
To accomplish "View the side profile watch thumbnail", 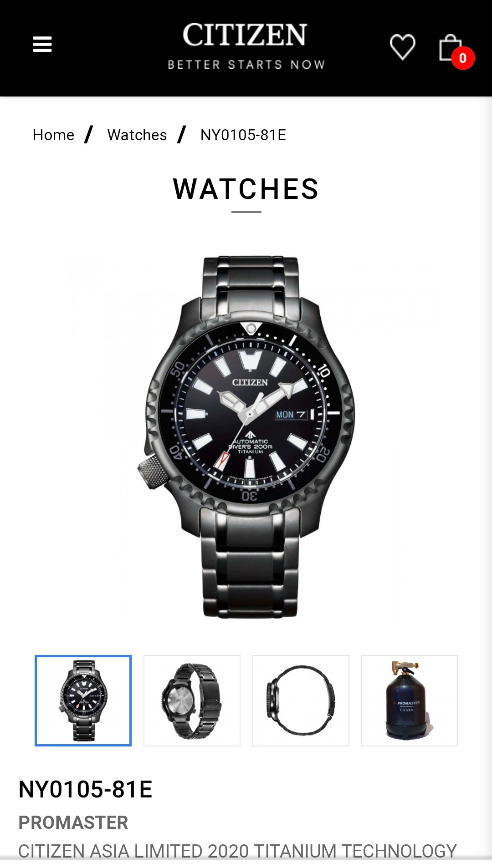I will point(301,700).
